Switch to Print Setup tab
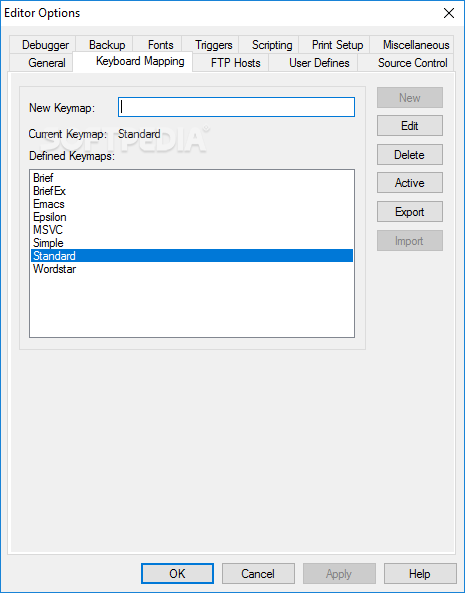 335,45
